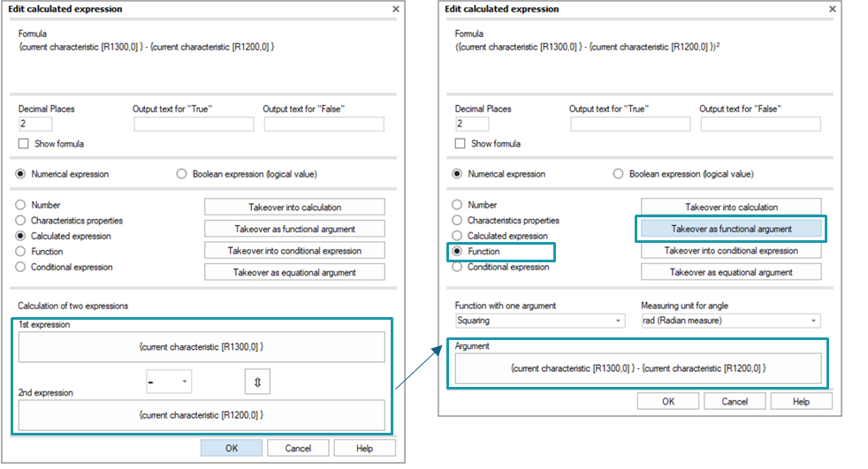Cancel the right dialog
This screenshot has width=868, height=469.
tap(735, 402)
